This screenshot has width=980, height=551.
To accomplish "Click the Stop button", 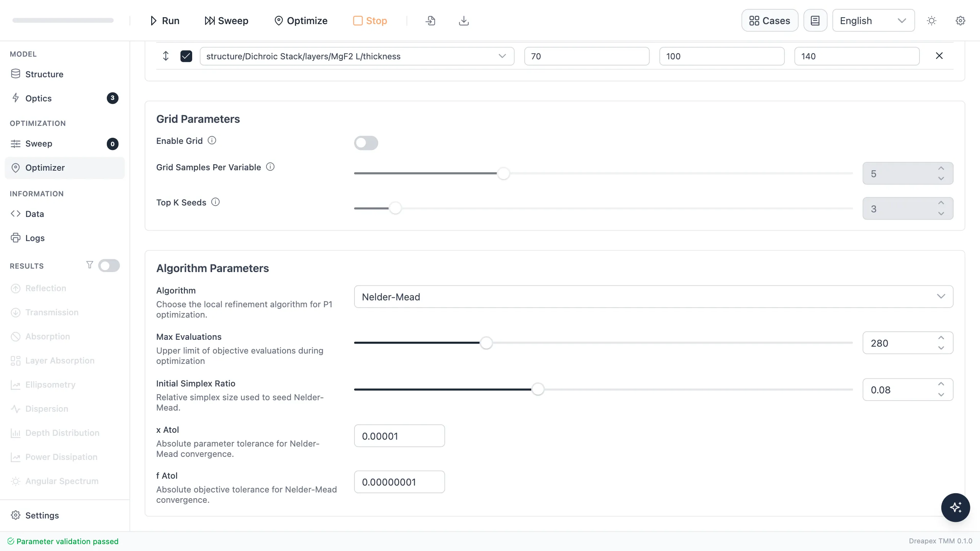I will (370, 21).
